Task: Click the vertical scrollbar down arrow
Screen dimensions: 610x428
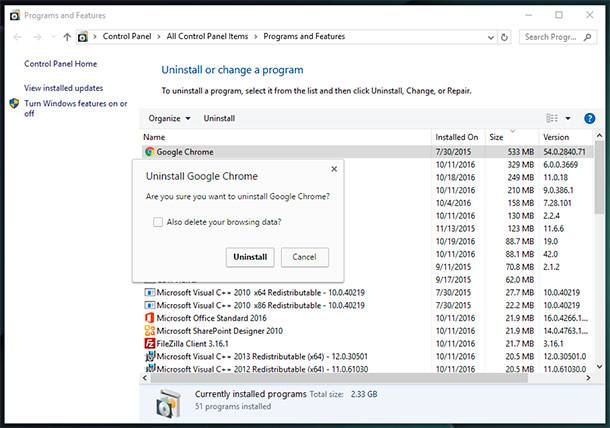Action: (x=599, y=367)
